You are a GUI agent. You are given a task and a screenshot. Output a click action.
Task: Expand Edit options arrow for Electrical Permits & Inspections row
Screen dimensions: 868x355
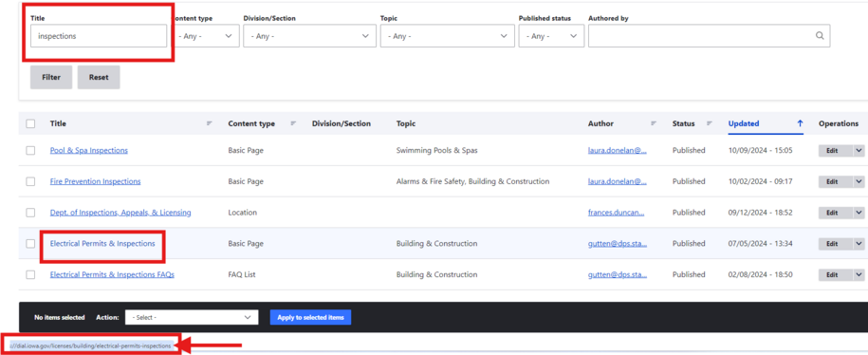(x=859, y=244)
